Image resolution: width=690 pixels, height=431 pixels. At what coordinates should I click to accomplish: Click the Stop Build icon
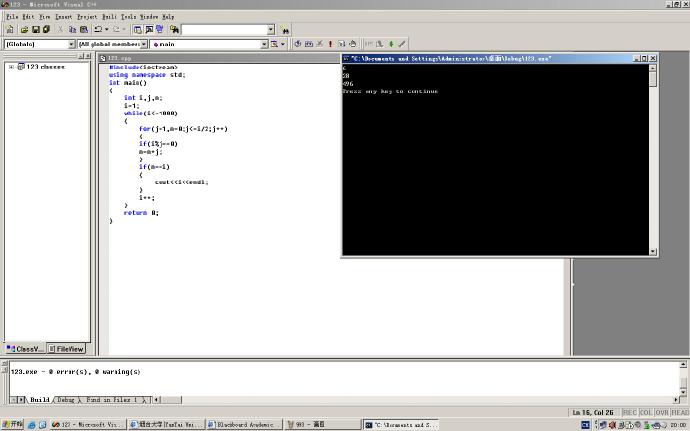tap(320, 44)
